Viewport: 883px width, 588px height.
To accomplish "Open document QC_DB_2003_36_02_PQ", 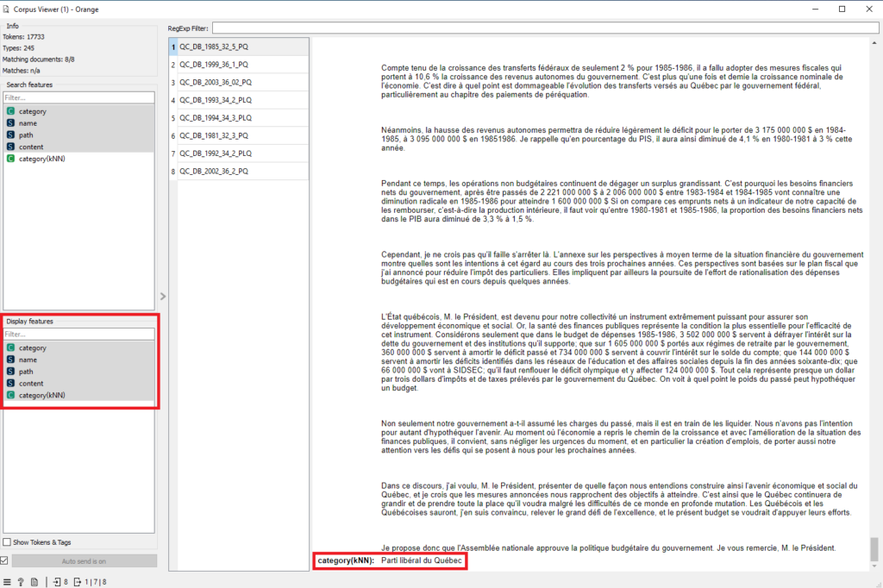I will point(215,82).
